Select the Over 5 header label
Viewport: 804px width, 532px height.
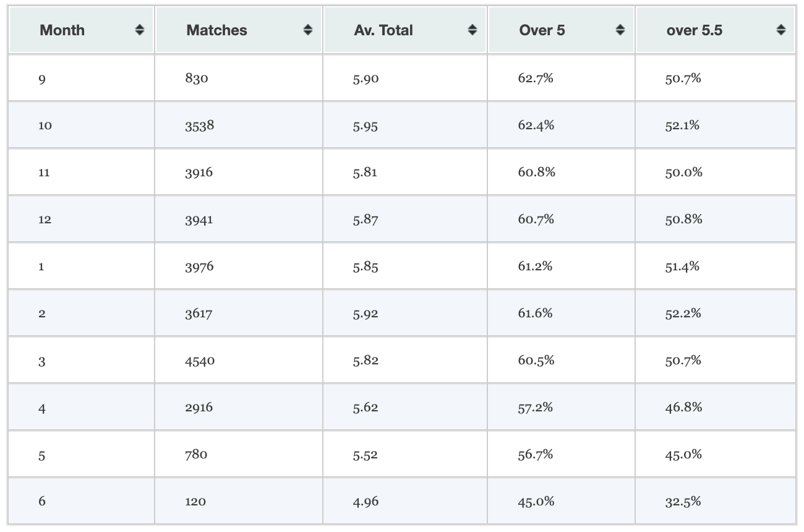click(542, 30)
